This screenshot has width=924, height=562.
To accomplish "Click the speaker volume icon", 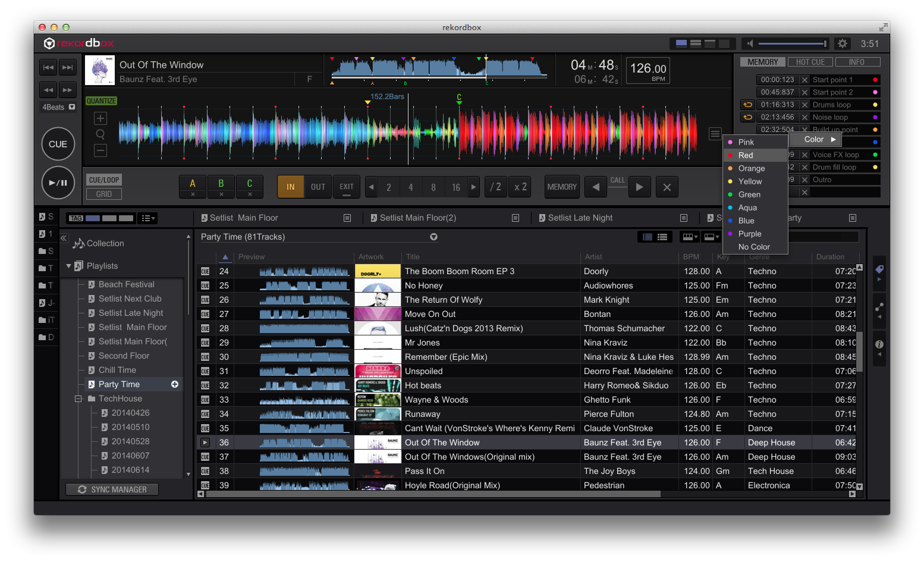I will coord(750,43).
